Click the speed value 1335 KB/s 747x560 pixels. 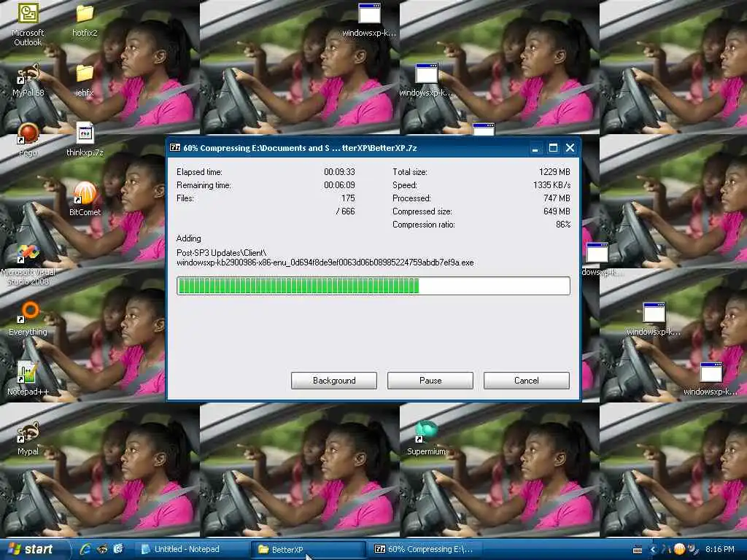point(551,184)
